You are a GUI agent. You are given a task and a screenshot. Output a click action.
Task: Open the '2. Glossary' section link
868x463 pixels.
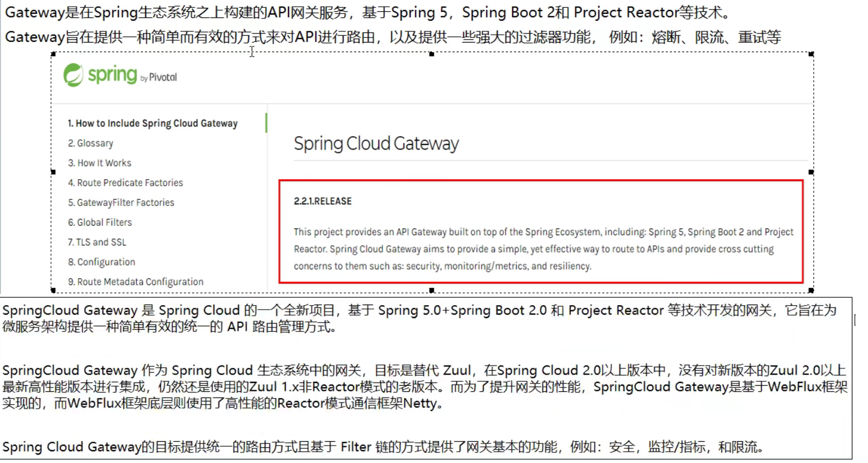click(x=91, y=143)
